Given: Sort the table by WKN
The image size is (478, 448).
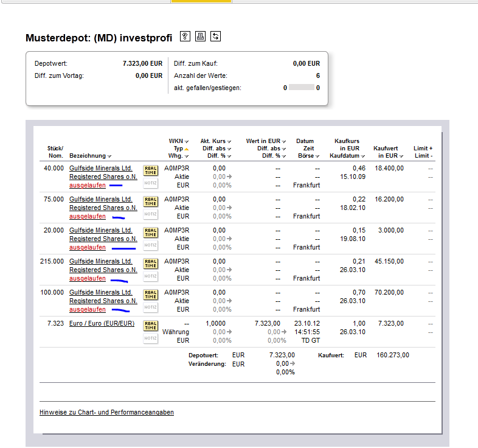Looking at the screenshot, I should click(x=187, y=142).
